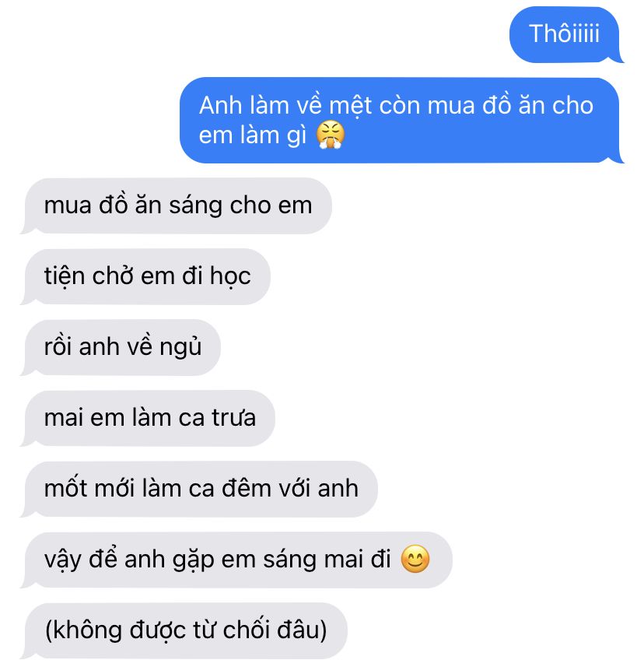Viewport: 644px width, 667px height.
Task: Click the word 'ngủ' in the gray bubble
Action: click(180, 347)
